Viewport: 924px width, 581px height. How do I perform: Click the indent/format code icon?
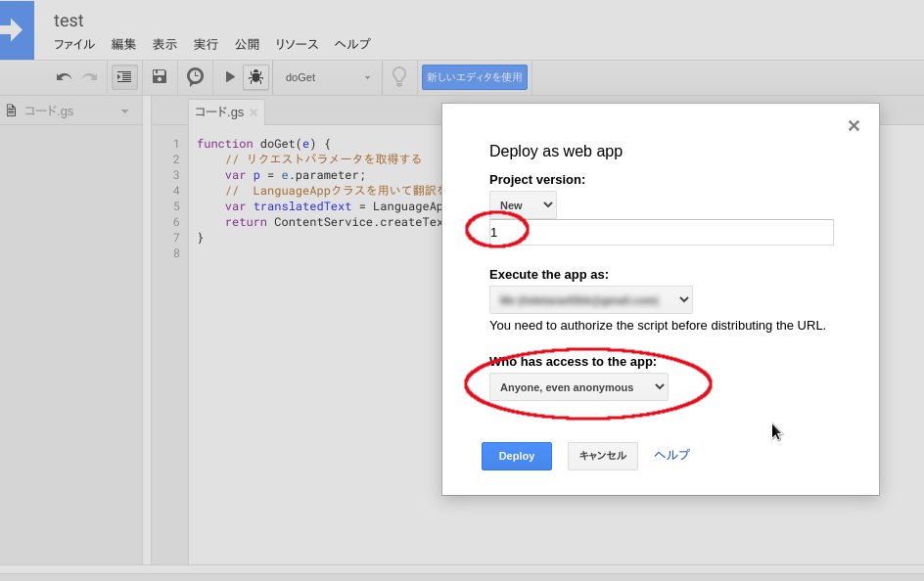point(124,76)
